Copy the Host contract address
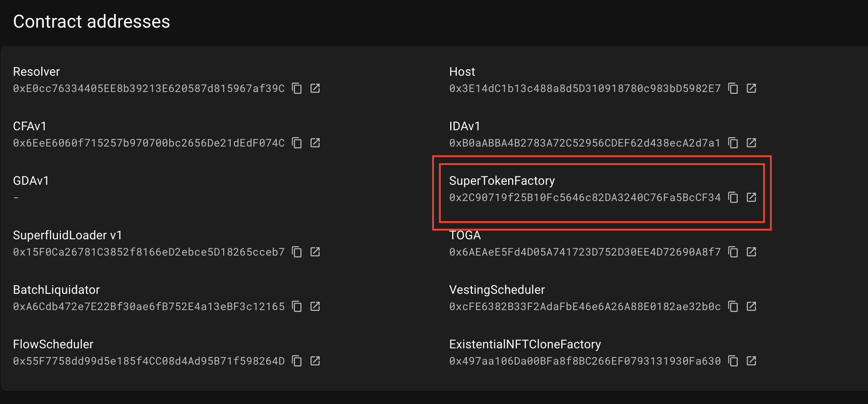868x404 pixels. [734, 88]
